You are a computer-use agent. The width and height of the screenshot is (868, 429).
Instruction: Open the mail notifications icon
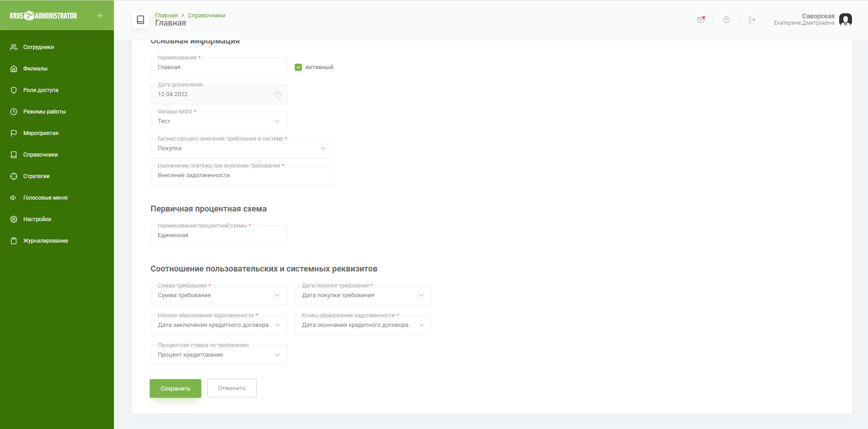pyautogui.click(x=701, y=20)
